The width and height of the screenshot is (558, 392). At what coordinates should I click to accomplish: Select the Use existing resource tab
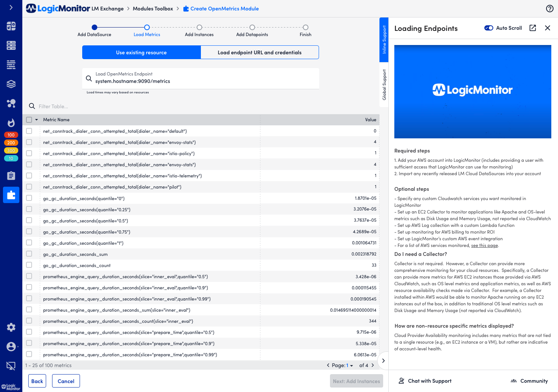(x=141, y=52)
